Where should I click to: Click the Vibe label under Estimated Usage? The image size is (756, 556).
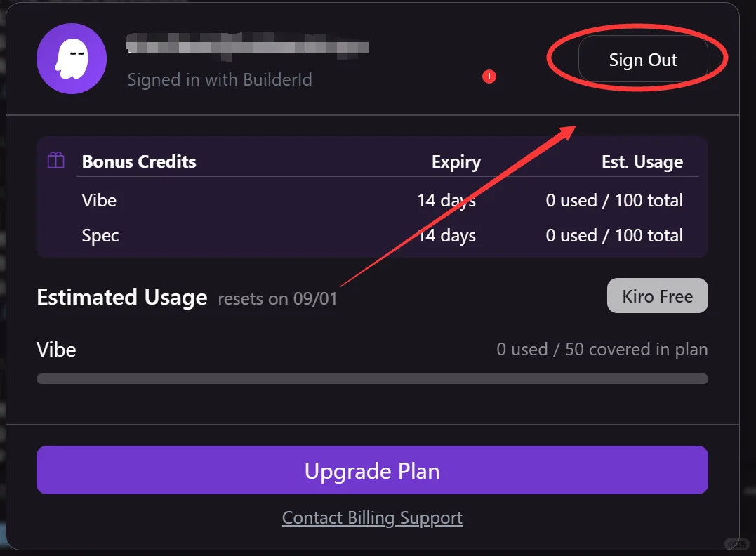[x=56, y=349]
